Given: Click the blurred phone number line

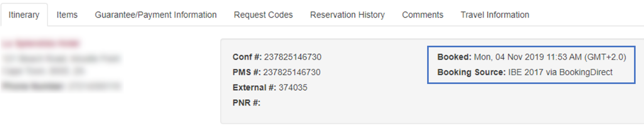Looking at the screenshot, I should click(x=61, y=86).
